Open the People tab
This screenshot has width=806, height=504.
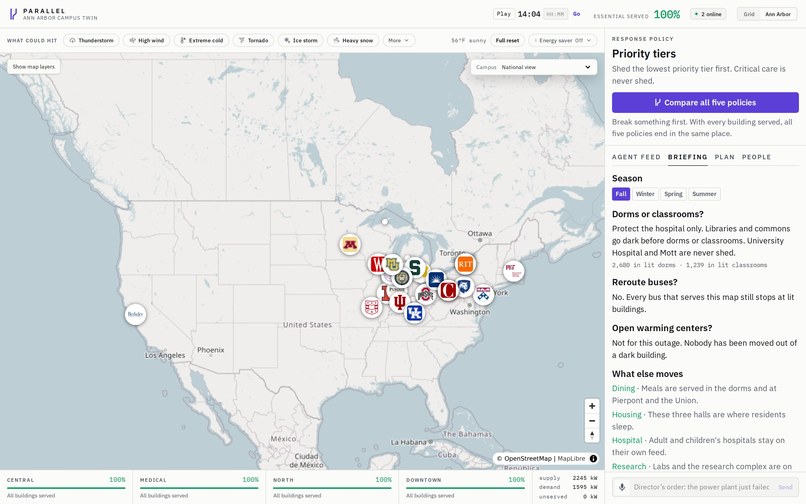pos(756,157)
